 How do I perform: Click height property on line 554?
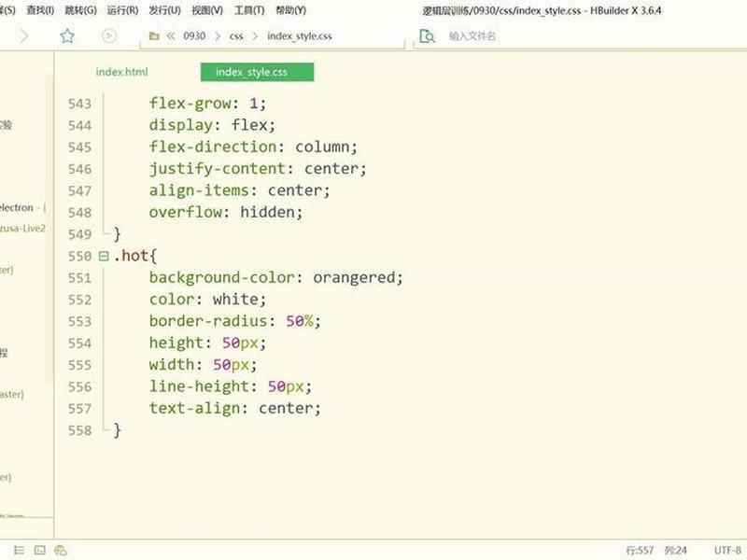point(176,343)
